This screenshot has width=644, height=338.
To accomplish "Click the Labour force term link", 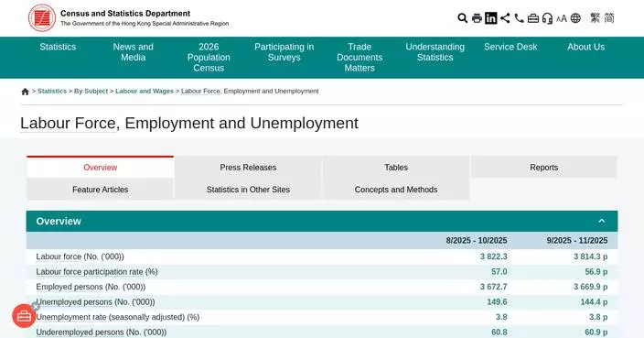I will point(59,256).
